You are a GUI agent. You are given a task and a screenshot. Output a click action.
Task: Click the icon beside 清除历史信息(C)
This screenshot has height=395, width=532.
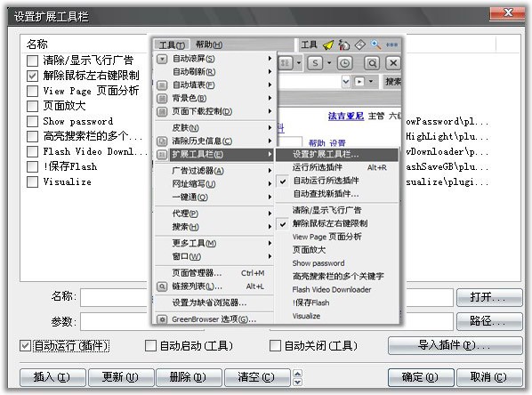(162, 141)
